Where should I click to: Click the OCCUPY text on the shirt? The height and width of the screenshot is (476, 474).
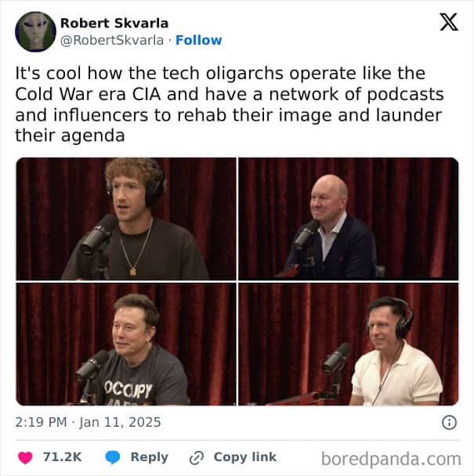pyautogui.click(x=128, y=389)
